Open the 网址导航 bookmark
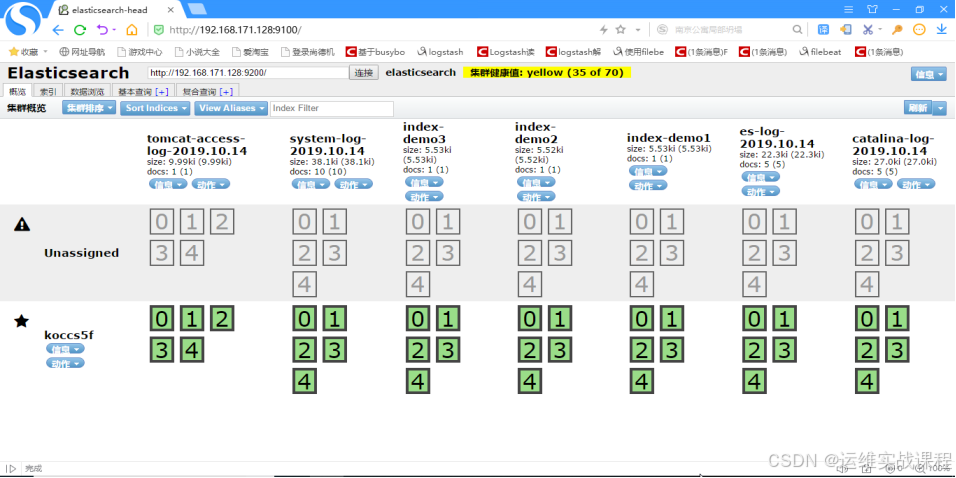The height and width of the screenshot is (478, 956). (82, 52)
